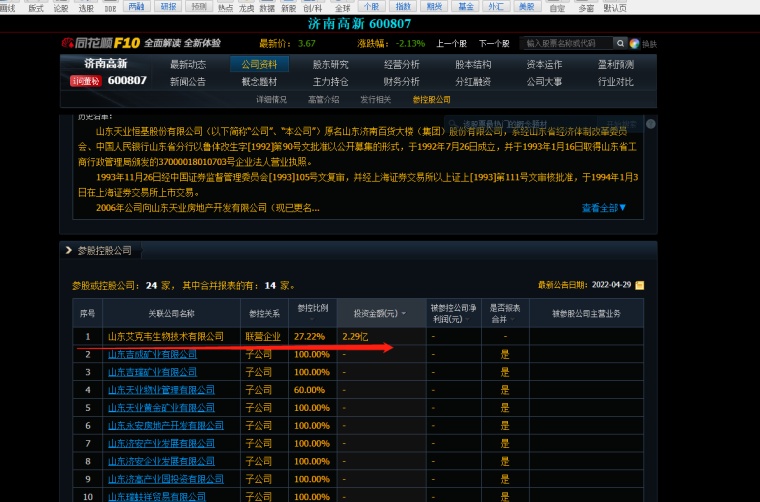Click the red 问董秘 badge
This screenshot has height=502, width=760.
click(86, 81)
